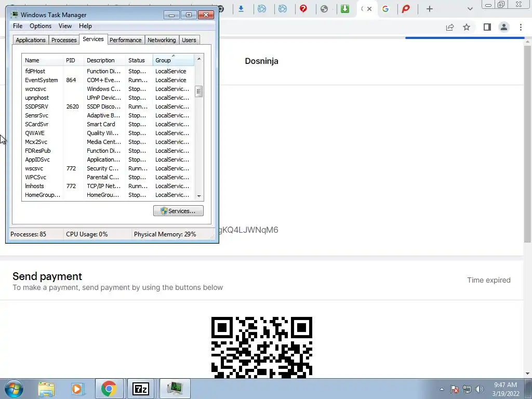Image resolution: width=532 pixels, height=399 pixels.
Task: Open the red P icon browser tab
Action: point(406,9)
